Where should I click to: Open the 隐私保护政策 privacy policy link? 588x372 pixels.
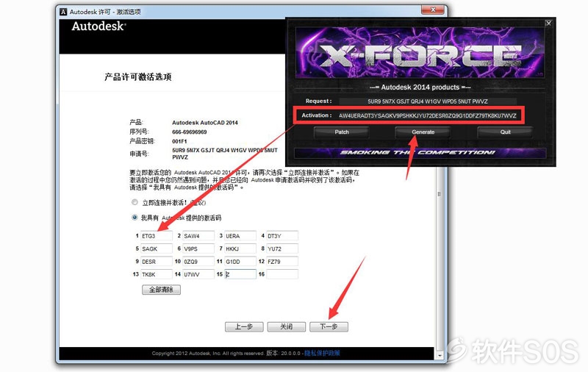coord(322,353)
